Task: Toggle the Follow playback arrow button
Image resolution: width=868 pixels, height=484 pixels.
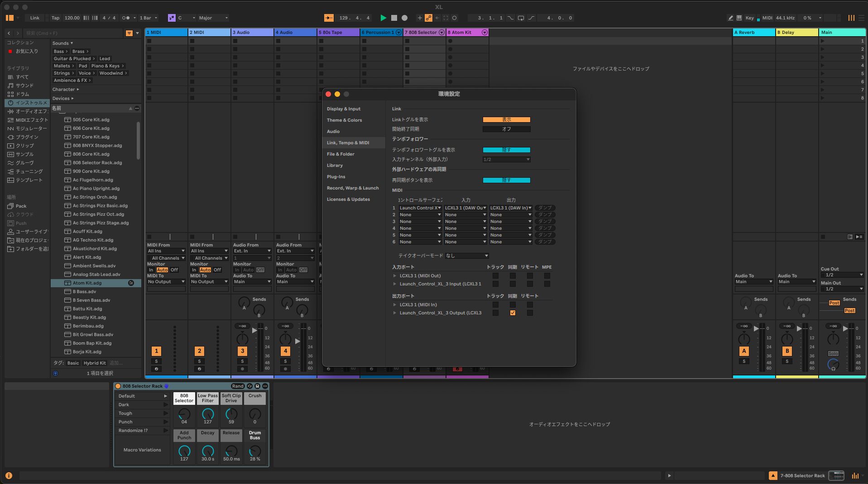Action: (x=329, y=18)
